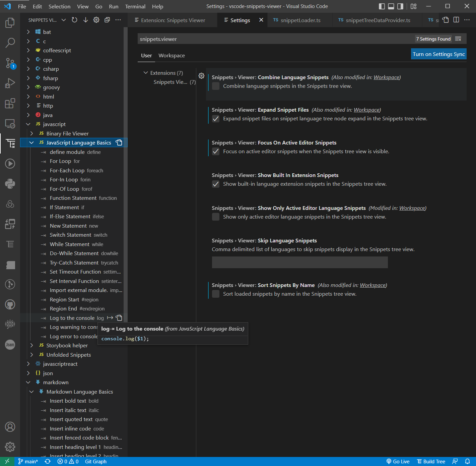The image size is (476, 466).
Task: Click Build Tree in status bar
Action: 431,462
